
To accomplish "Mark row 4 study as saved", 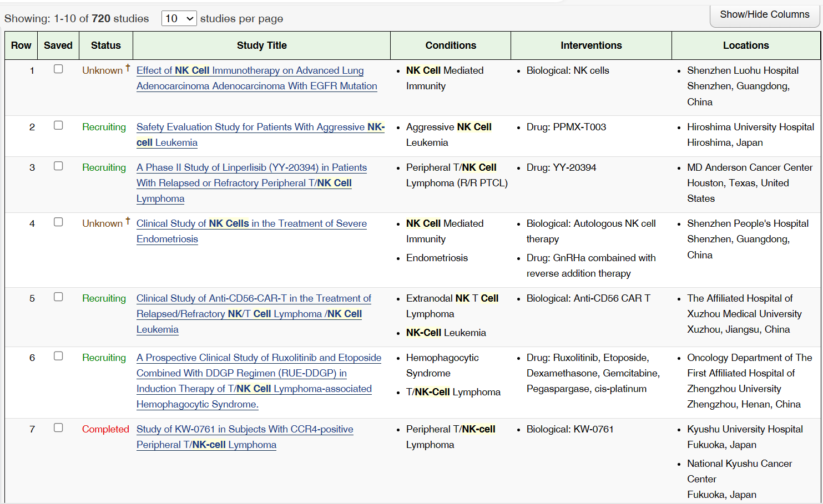I will tap(58, 222).
